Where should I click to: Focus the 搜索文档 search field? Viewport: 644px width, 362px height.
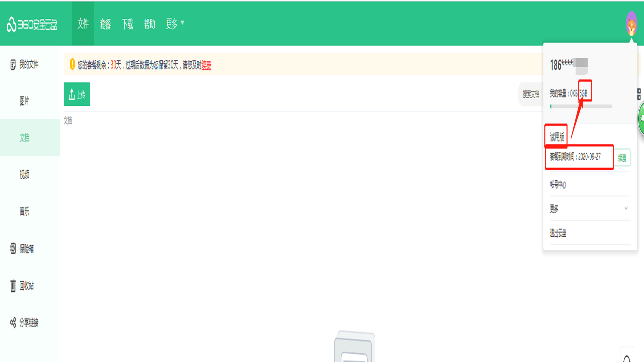click(531, 94)
